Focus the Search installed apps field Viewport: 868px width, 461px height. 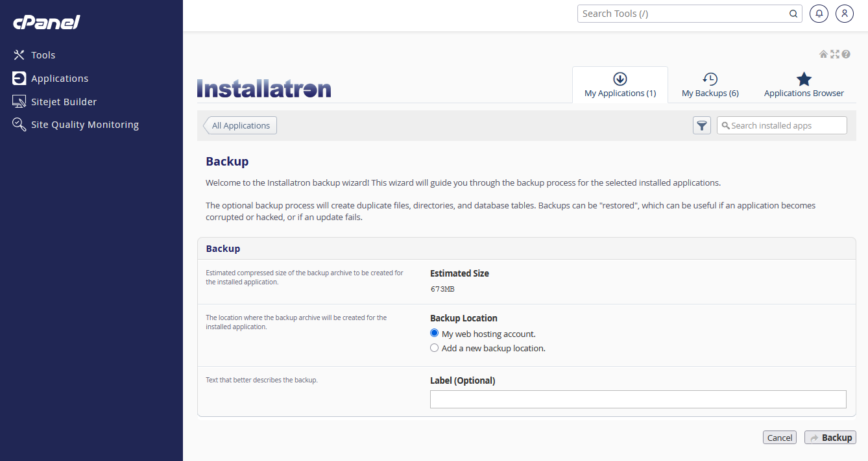click(x=782, y=125)
